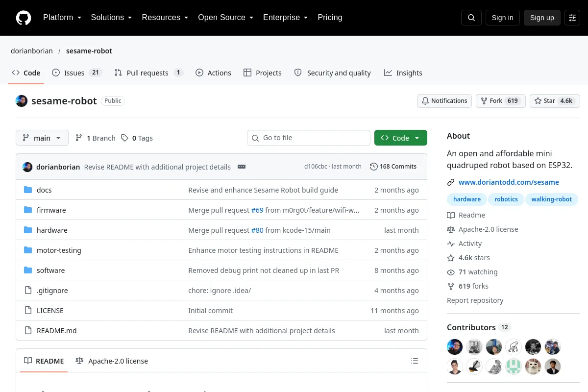Click the Notifications button
588x392 pixels.
click(444, 101)
